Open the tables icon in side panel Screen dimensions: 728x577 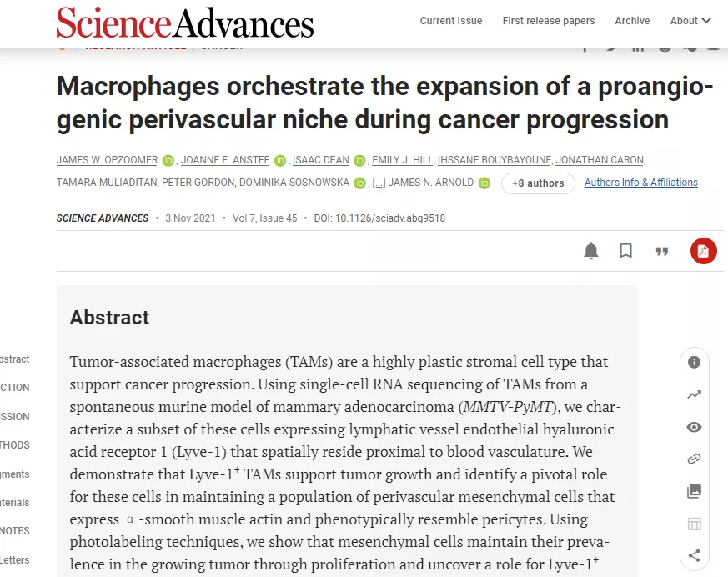pyautogui.click(x=694, y=524)
